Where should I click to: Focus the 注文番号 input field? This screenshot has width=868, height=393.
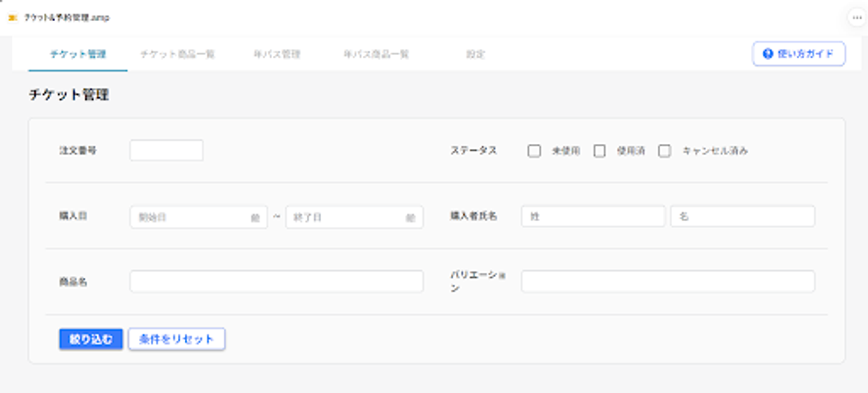(x=167, y=151)
